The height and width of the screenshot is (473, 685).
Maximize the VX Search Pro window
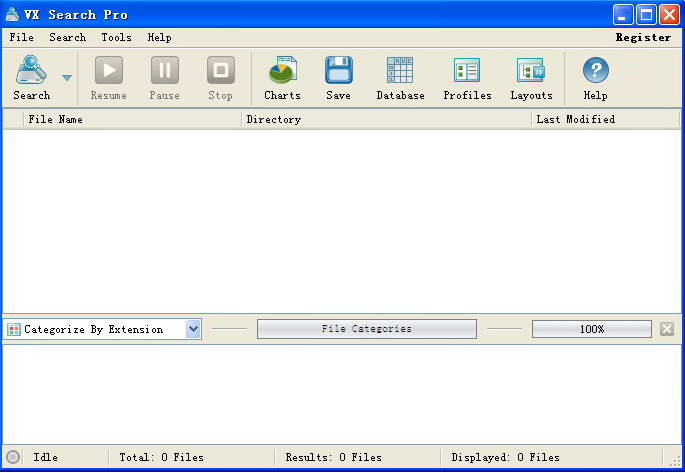646,14
